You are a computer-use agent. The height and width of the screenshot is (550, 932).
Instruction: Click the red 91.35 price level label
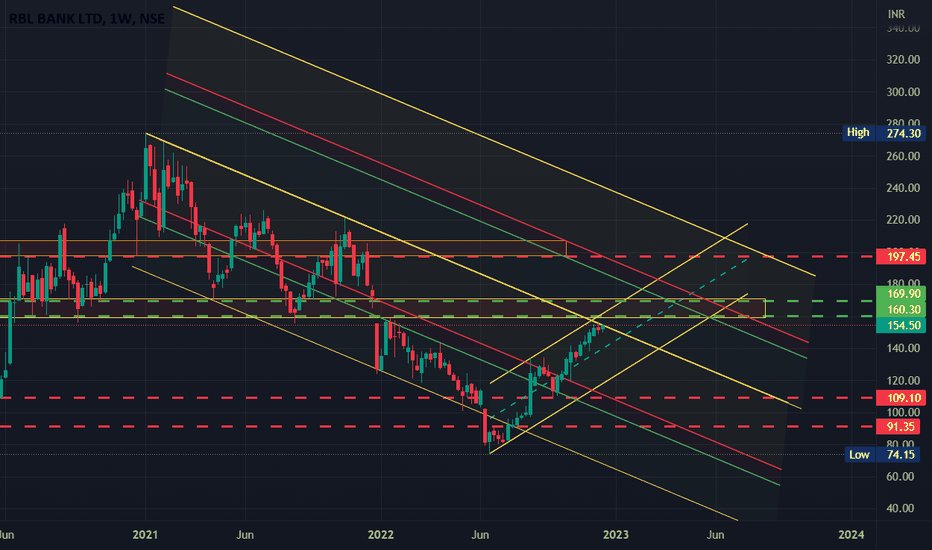pyautogui.click(x=900, y=426)
